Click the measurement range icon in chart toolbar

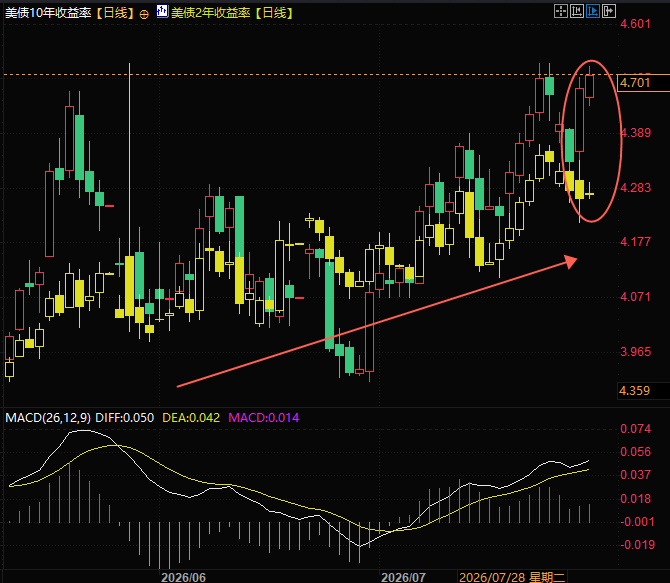pyautogui.click(x=577, y=11)
